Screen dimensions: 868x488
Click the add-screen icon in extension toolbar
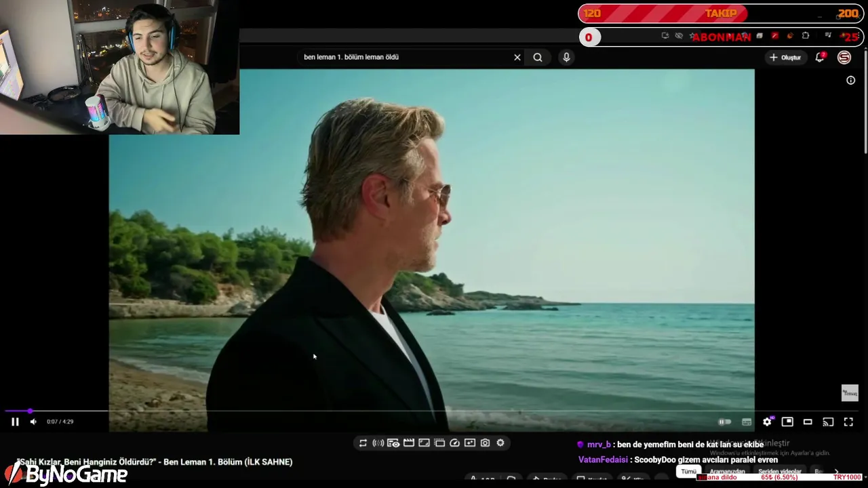click(470, 443)
